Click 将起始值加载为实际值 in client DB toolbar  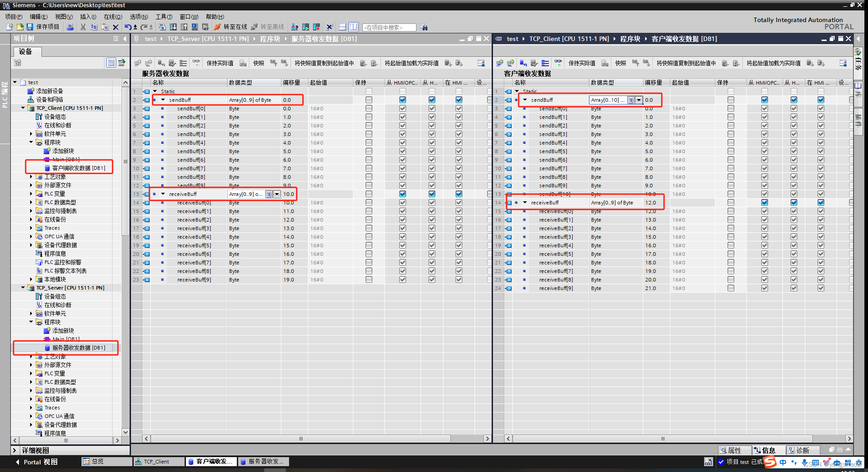tap(773, 63)
